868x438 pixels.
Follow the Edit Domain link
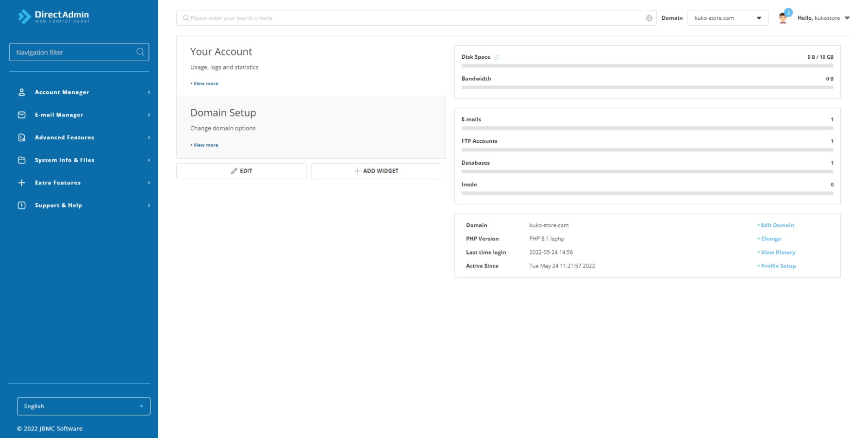click(x=777, y=225)
